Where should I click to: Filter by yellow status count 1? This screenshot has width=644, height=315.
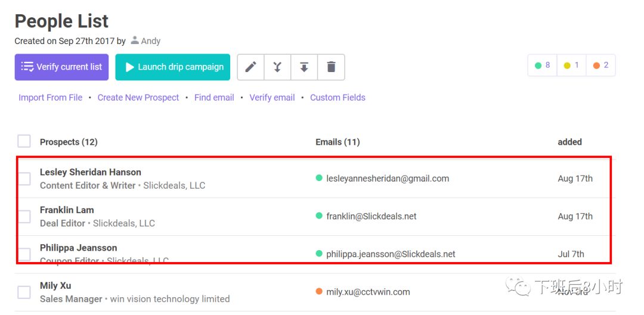pyautogui.click(x=571, y=66)
